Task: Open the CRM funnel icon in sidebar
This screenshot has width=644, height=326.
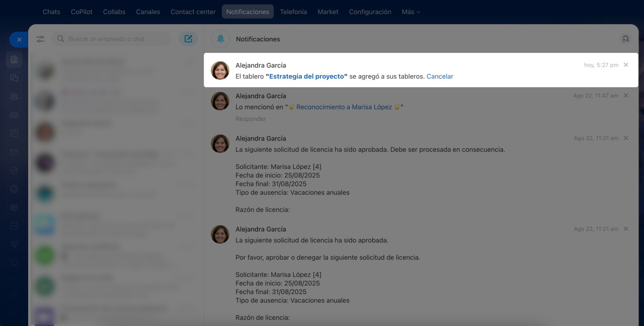Action: (x=14, y=244)
